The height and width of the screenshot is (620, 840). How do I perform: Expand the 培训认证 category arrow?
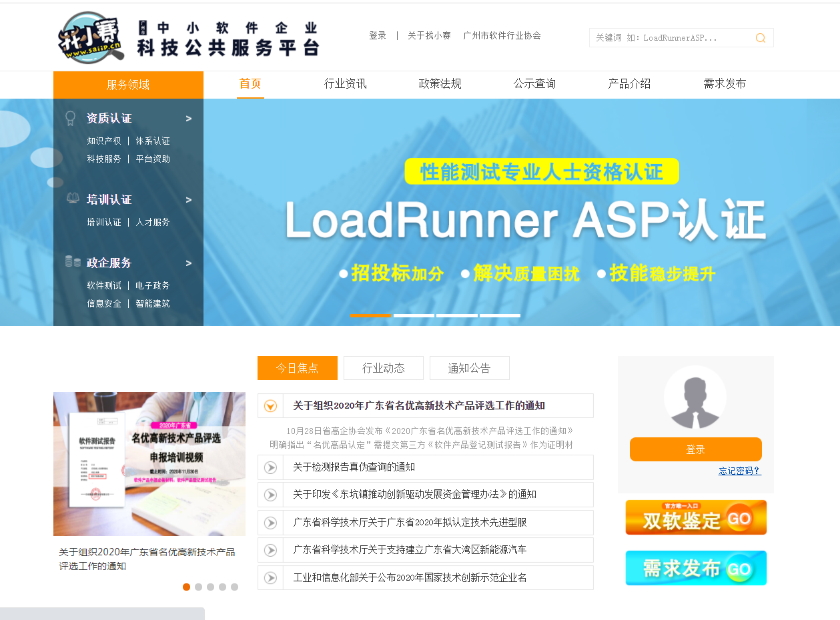coord(189,200)
